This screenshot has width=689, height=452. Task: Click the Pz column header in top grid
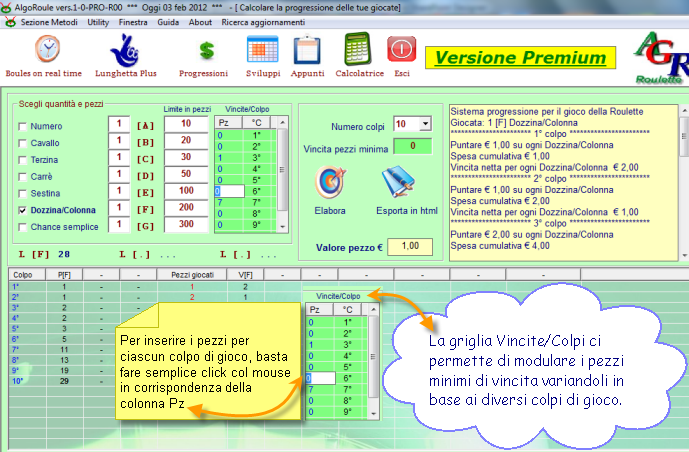(228, 123)
